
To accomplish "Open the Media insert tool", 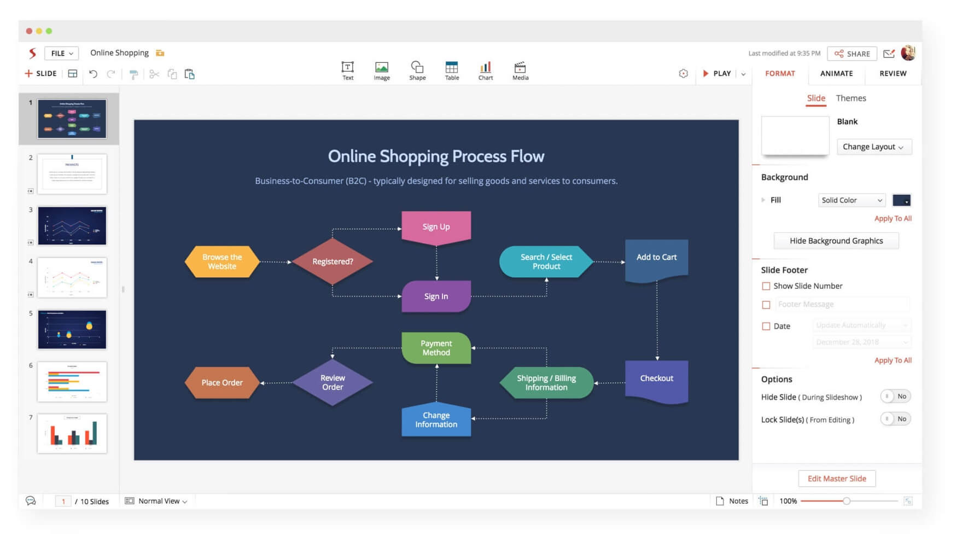I will pyautogui.click(x=520, y=71).
